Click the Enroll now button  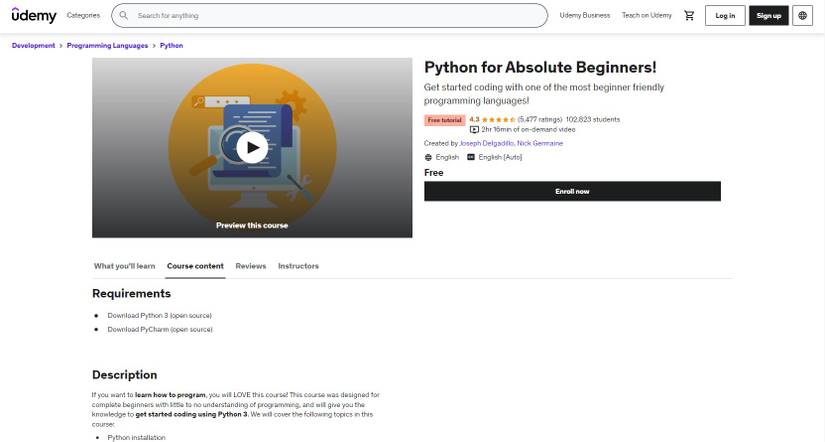pos(572,191)
